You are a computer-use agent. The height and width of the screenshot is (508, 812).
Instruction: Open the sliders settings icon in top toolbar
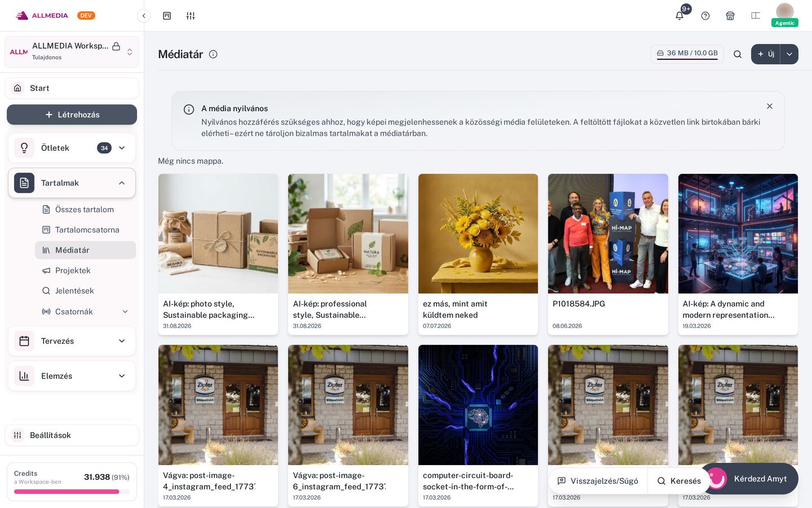click(191, 16)
